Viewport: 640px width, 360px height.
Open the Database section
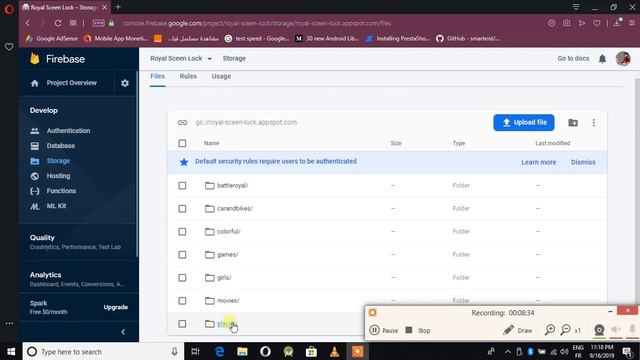(60, 146)
